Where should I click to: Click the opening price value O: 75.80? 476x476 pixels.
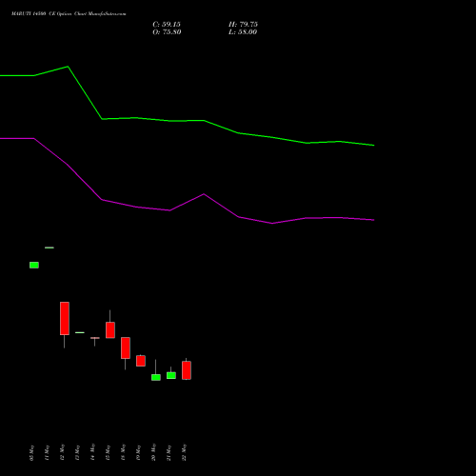coord(167,32)
